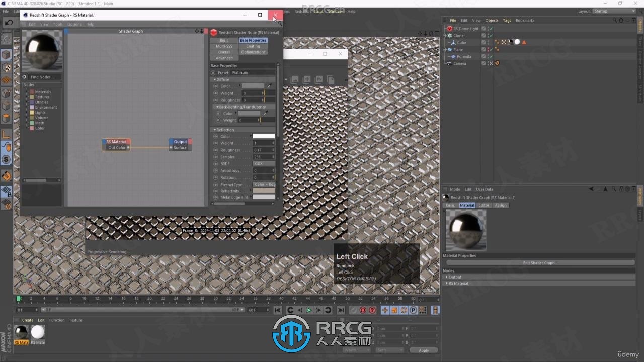Open the Tags menu in Objects manager

pyautogui.click(x=507, y=21)
